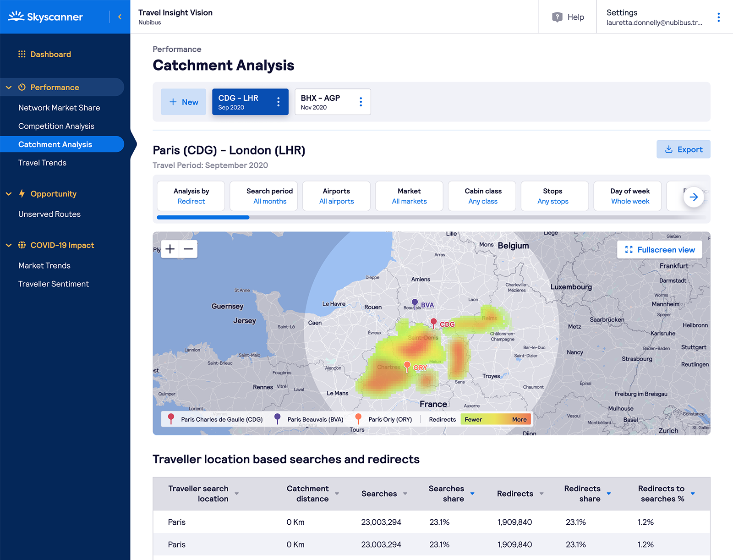
Task: Click the Fewer-to-More redirects color scale
Action: pos(496,419)
